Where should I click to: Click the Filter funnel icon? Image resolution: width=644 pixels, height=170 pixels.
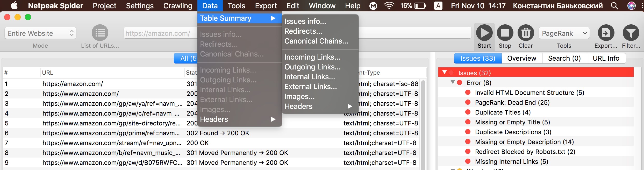(631, 33)
